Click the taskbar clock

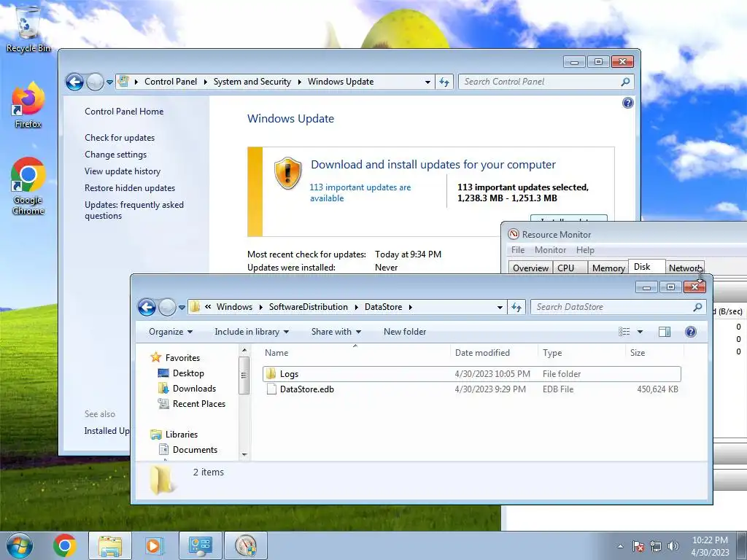click(710, 546)
